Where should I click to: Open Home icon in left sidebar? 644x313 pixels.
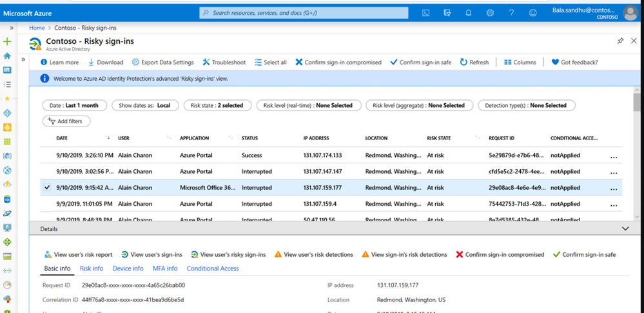coord(7,56)
